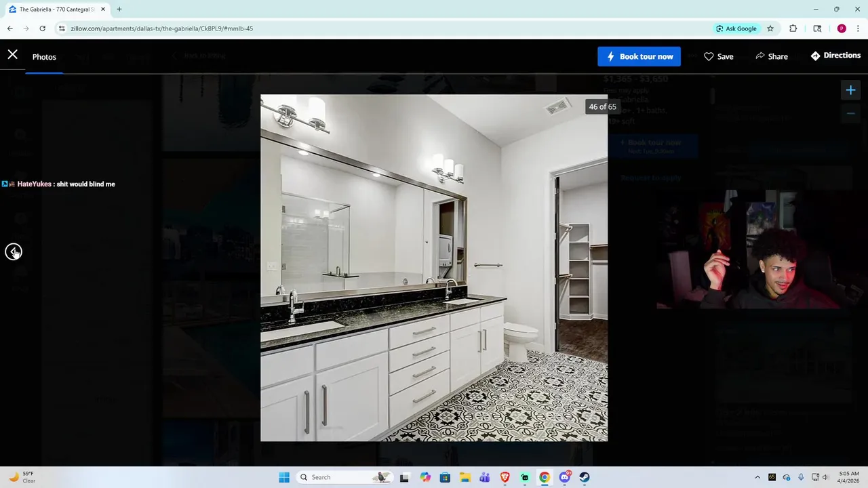Open Discord from taskbar
Image resolution: width=868 pixels, height=488 pixels.
pos(565,477)
